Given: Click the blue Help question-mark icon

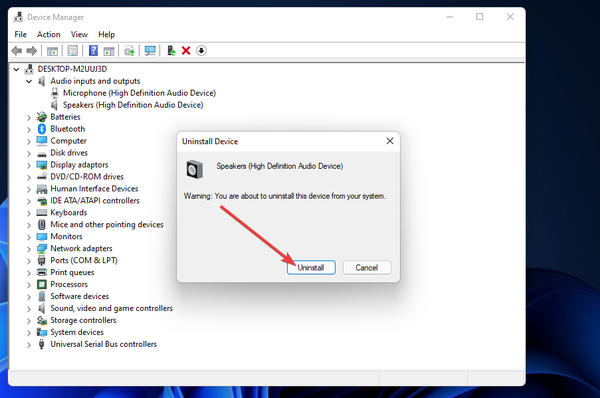Looking at the screenshot, I should (x=93, y=51).
